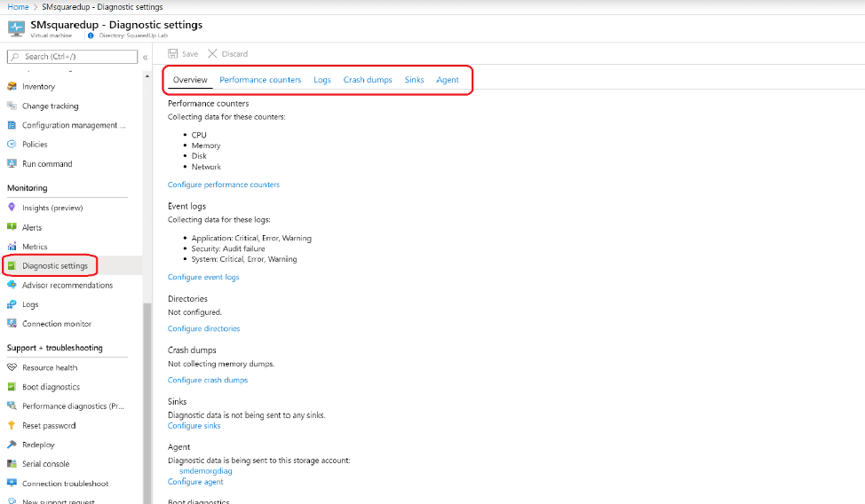
Task: Click the Run command icon
Action: [x=12, y=164]
